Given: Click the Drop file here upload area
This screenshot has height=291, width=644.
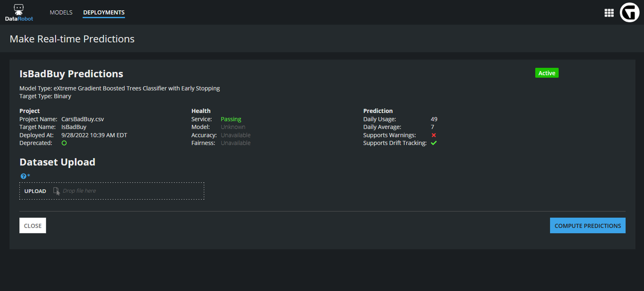Looking at the screenshot, I should [x=112, y=191].
